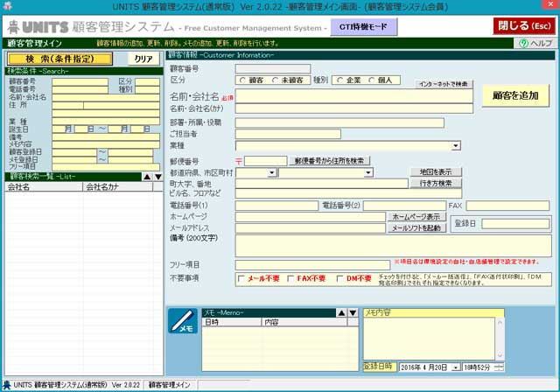Click the 顧客管理メイン status bar entry
Viewport: 560px width, 392px height.
click(170, 385)
